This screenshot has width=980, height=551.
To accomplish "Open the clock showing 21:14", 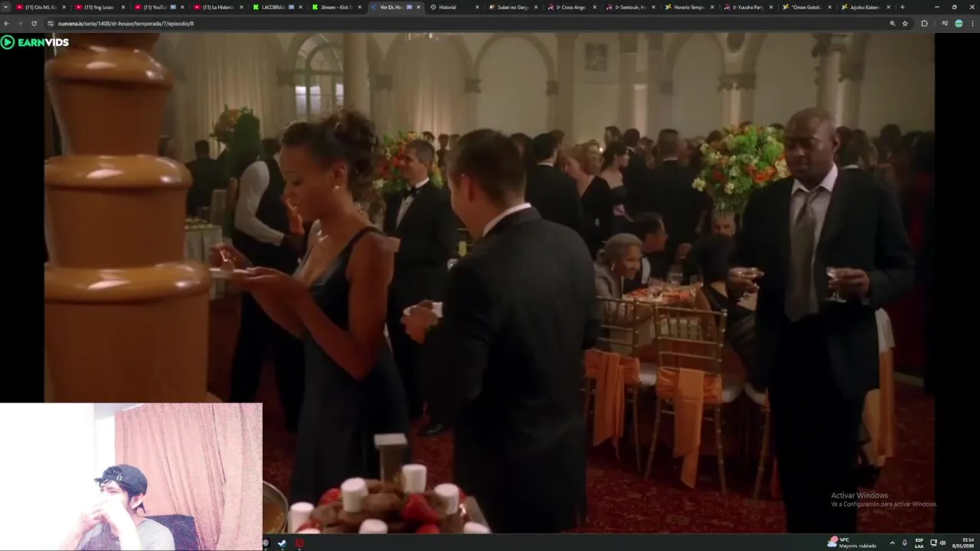I will tap(963, 543).
